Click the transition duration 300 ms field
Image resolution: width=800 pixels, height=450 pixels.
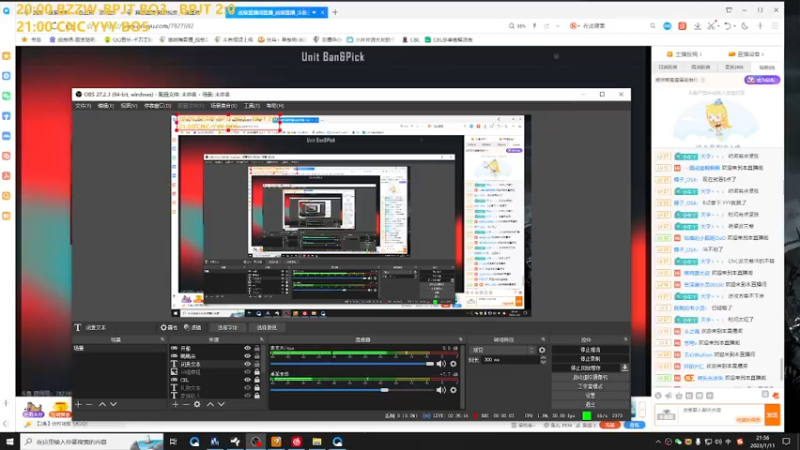(510, 360)
